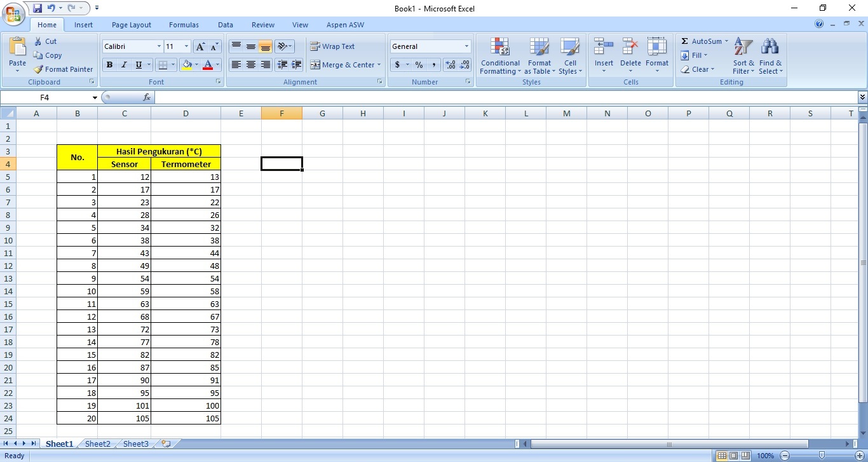This screenshot has width=868, height=462.
Task: Toggle Bold formatting
Action: 109,65
